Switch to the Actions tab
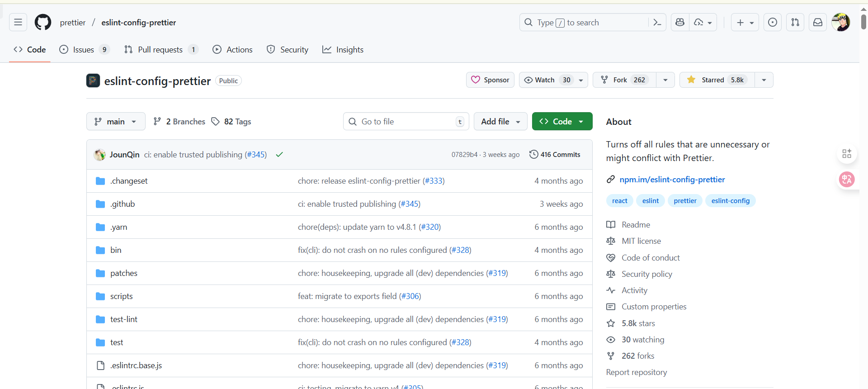Viewport: 868px width, 389px height. click(233, 50)
